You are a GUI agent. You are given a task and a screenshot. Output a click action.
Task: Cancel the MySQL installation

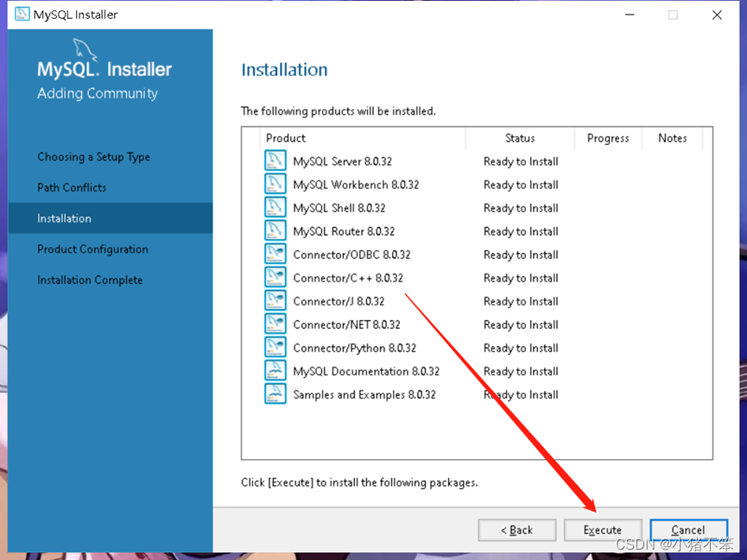688,530
